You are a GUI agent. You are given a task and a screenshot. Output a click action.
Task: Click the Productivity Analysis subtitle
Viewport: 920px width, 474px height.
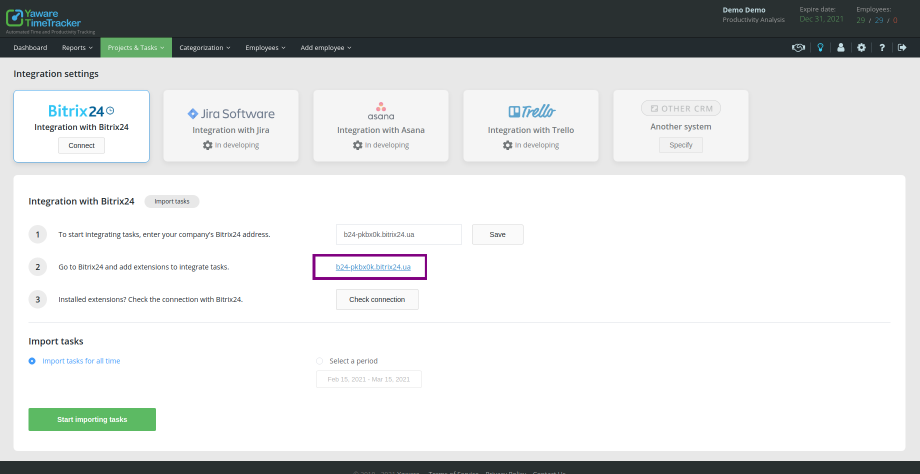(x=753, y=20)
